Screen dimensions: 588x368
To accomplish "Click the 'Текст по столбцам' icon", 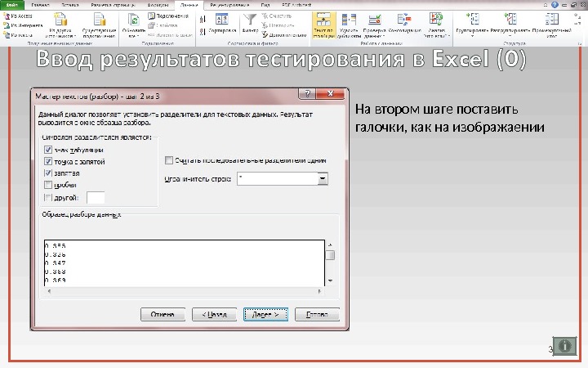I will pos(323,19).
